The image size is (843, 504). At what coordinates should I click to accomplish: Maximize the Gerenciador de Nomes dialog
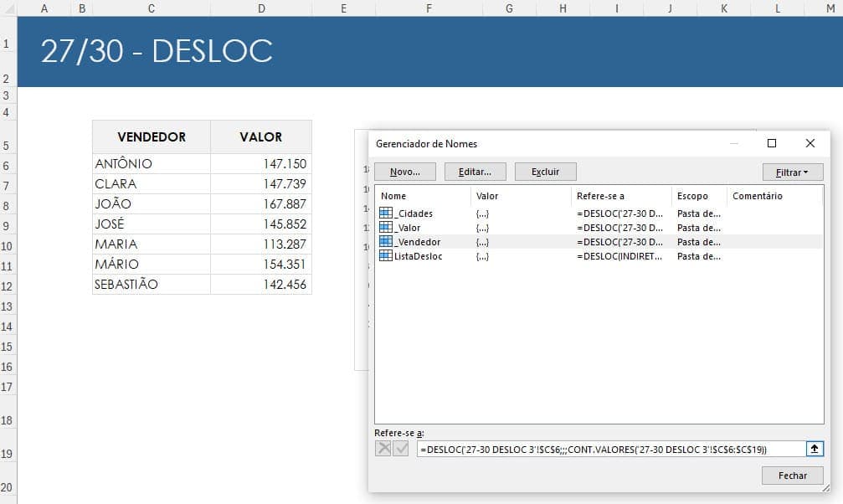(772, 143)
